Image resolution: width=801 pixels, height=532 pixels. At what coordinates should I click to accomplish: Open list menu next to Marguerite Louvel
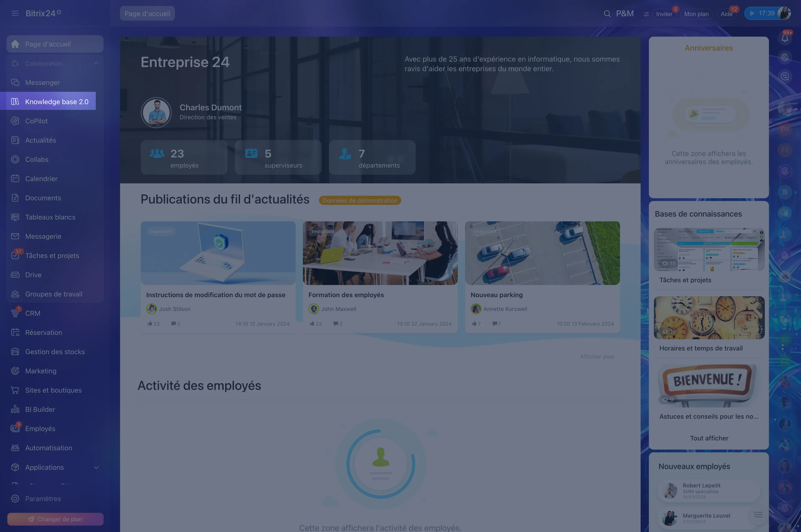(758, 515)
